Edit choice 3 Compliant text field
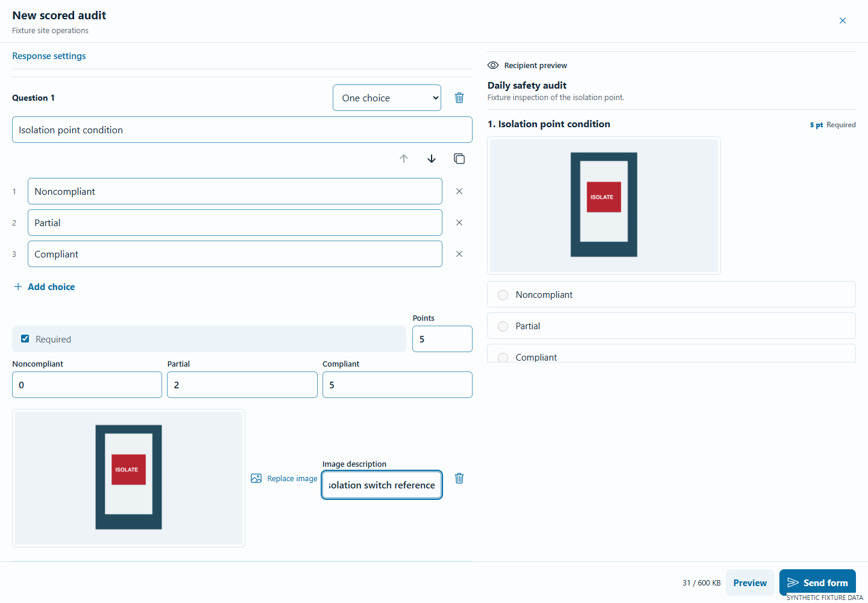868x603 pixels. pos(235,254)
